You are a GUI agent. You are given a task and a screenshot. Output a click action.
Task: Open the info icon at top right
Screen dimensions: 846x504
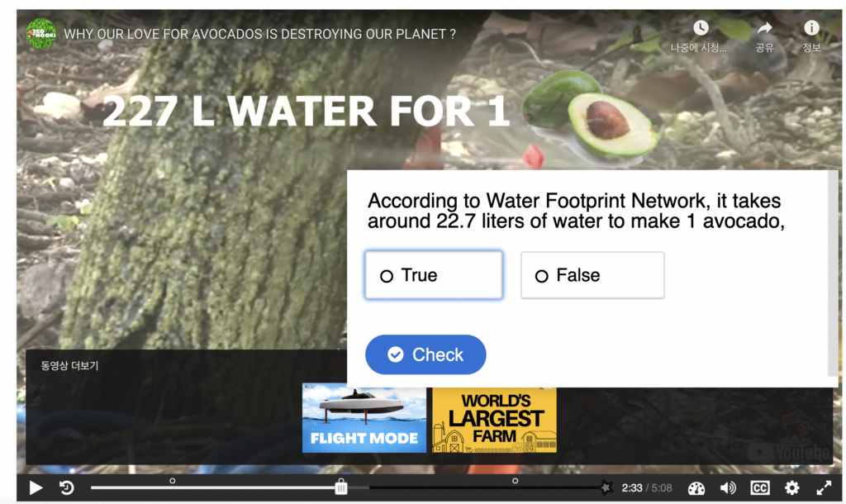click(x=811, y=27)
